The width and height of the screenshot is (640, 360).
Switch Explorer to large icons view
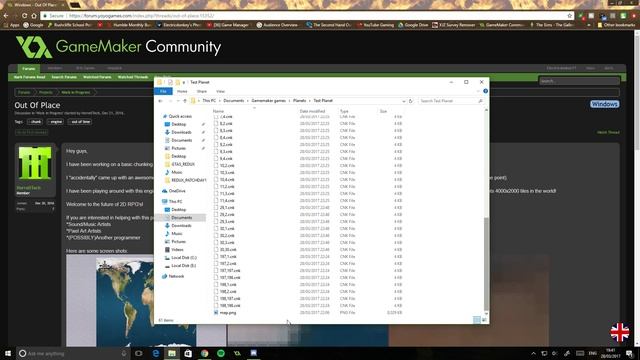pos(484,320)
